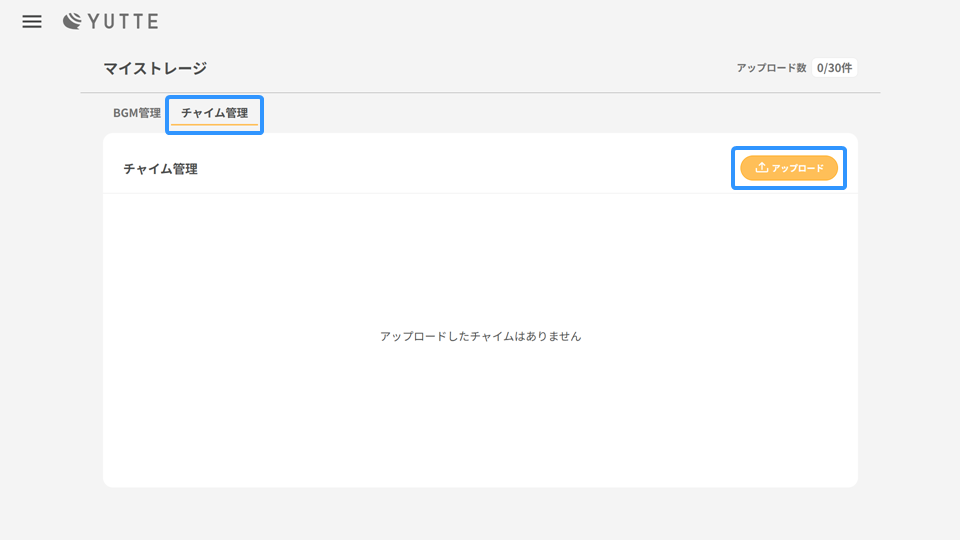The image size is (960, 540).
Task: Click the orange underline below チャイム管理 tab
Action: click(214, 124)
